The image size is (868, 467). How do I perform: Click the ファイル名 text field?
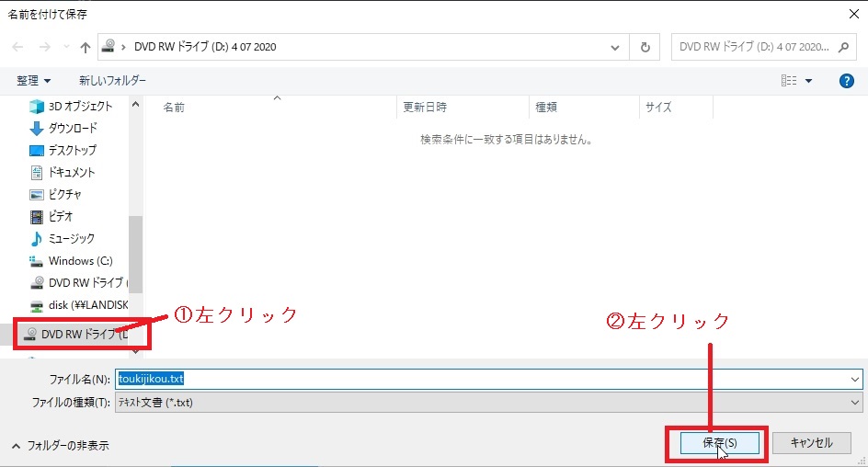tap(487, 378)
